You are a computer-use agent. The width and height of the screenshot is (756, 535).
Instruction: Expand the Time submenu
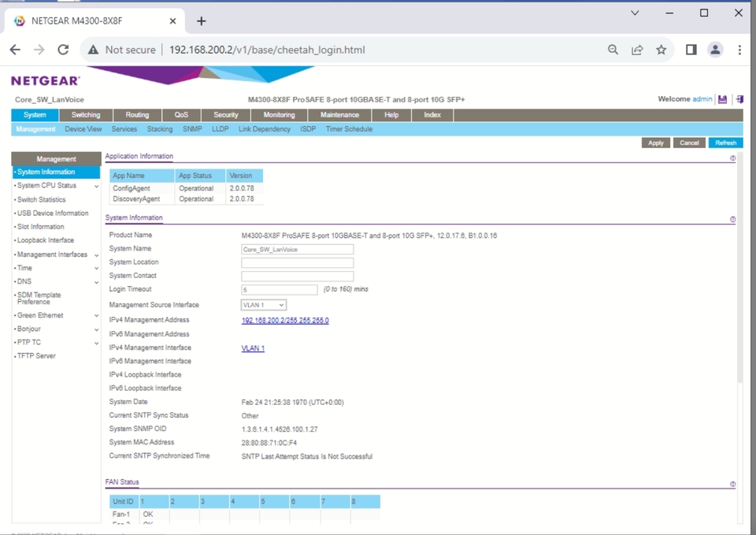[x=96, y=268]
